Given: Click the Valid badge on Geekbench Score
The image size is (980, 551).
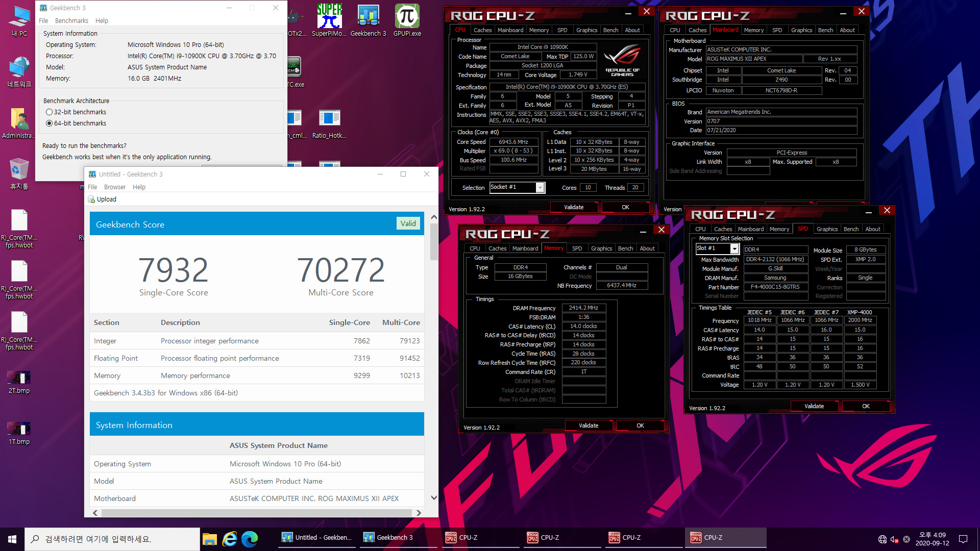Looking at the screenshot, I should (x=408, y=223).
